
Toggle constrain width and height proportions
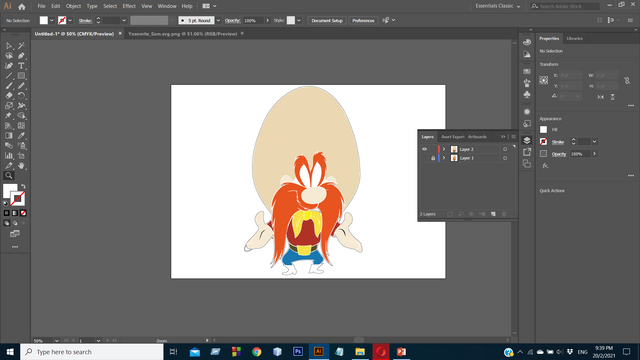[627, 81]
